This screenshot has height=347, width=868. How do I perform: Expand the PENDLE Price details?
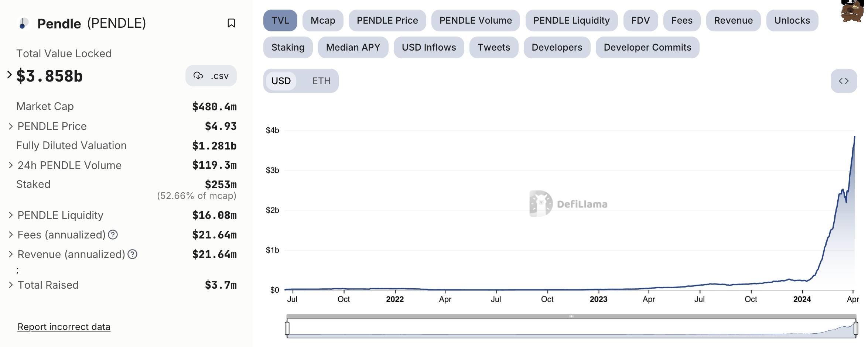(11, 126)
